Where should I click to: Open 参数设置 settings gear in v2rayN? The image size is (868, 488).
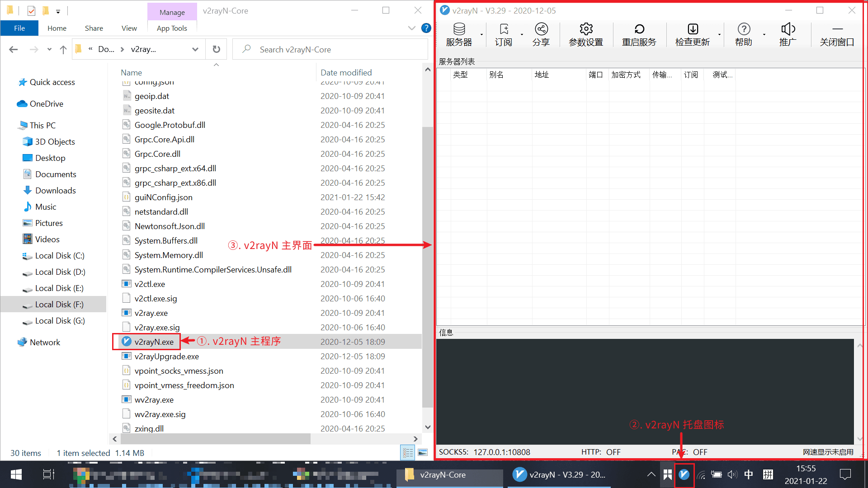pos(586,34)
